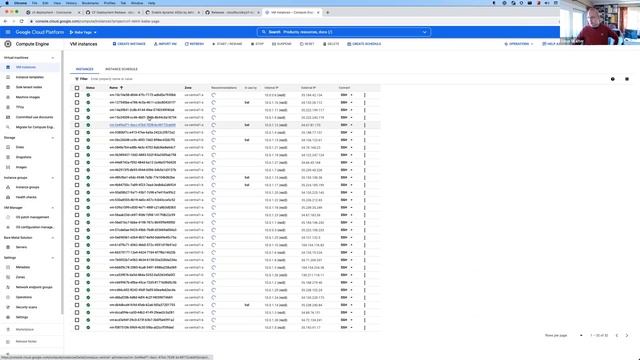Click the VM instances sidebar icon
The width and height of the screenshot is (640, 360).
(x=8, y=67)
